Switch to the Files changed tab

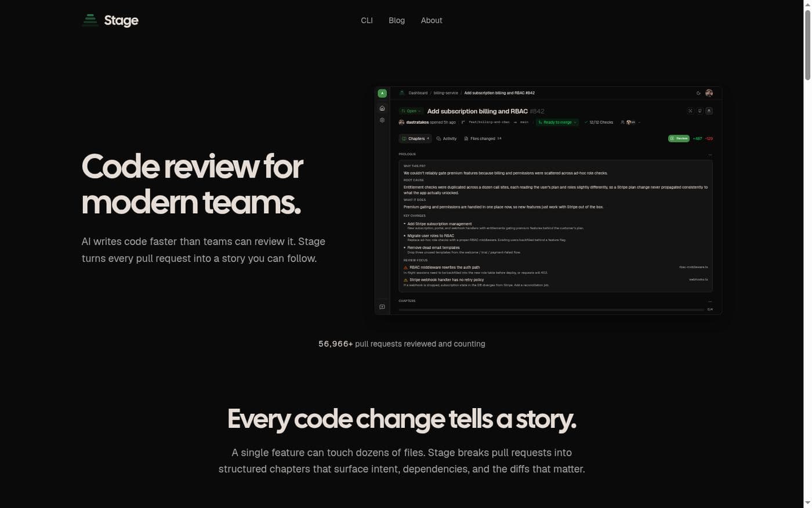[x=483, y=139]
